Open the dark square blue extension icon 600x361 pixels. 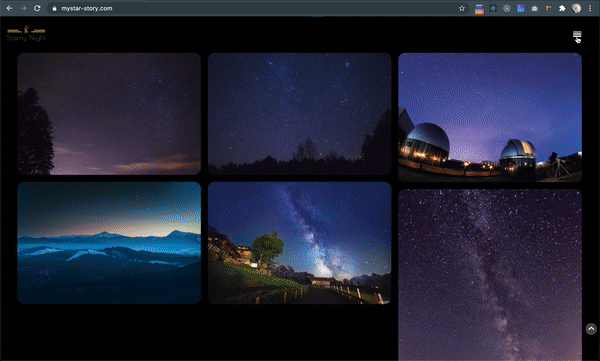(493, 8)
